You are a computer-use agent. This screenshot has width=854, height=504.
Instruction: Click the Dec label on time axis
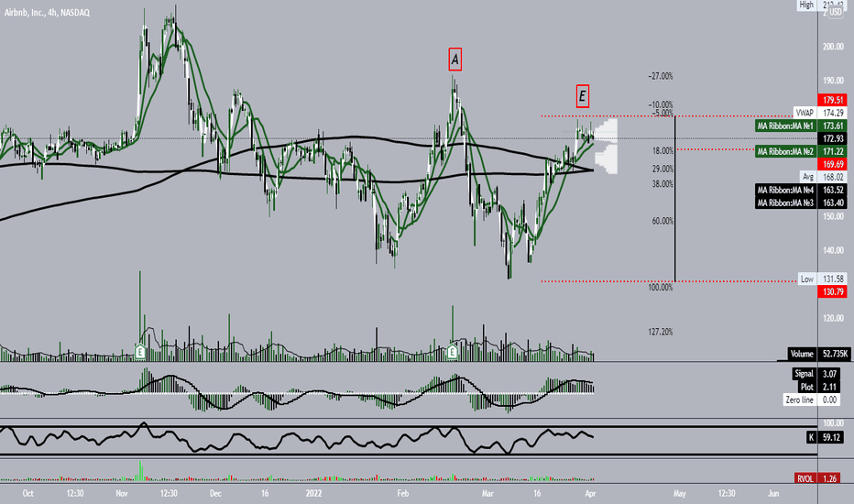tap(215, 494)
